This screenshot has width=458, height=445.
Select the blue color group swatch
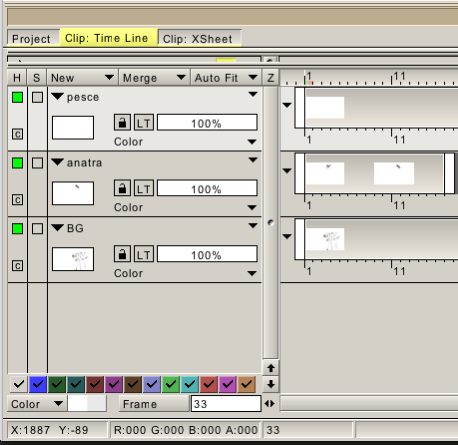38,384
